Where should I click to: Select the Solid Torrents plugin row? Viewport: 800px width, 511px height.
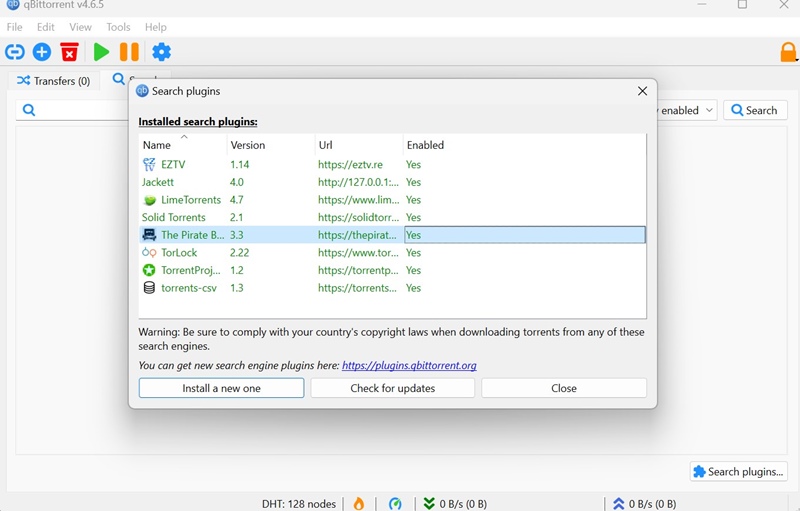tap(392, 217)
